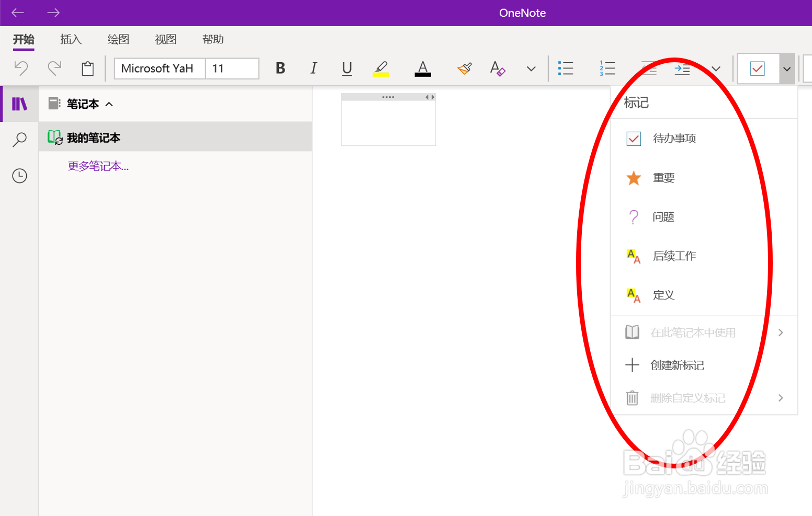Expand more paragraph options chevron
Screen dimensions: 812x516
pos(716,68)
